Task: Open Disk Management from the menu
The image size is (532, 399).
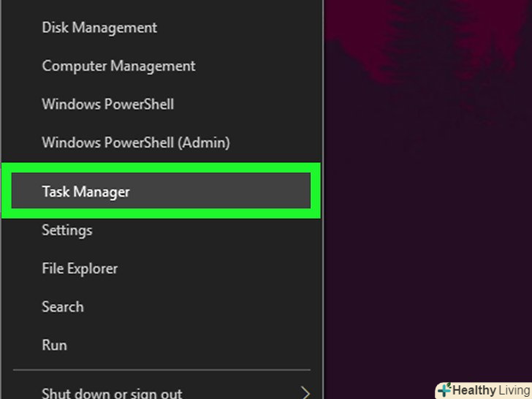Action: (x=99, y=28)
